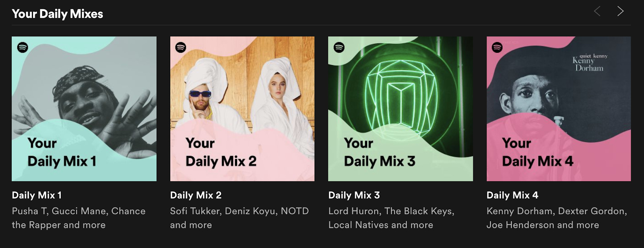This screenshot has height=248, width=644.
Task: Click the Daily Mix 2 title link
Action: (x=196, y=195)
